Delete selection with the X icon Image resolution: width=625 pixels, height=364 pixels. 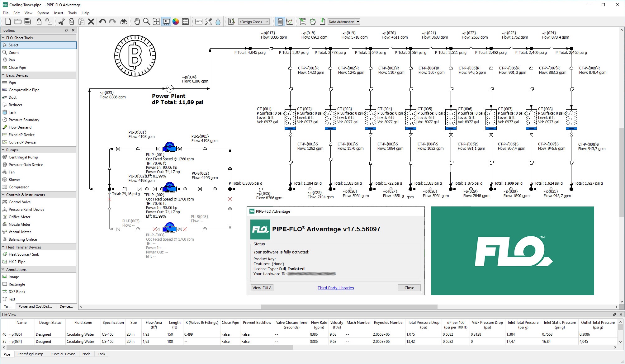91,21
